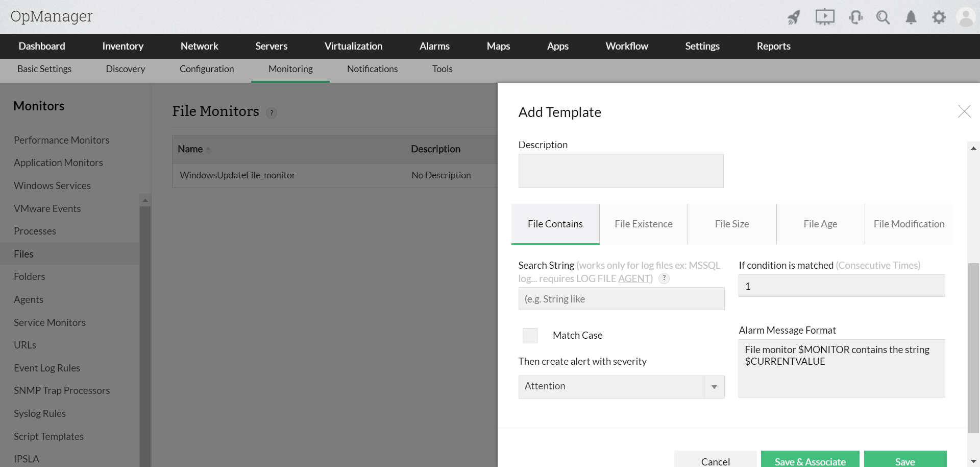Open the Maps menu
This screenshot has height=467, width=980.
coord(498,46)
